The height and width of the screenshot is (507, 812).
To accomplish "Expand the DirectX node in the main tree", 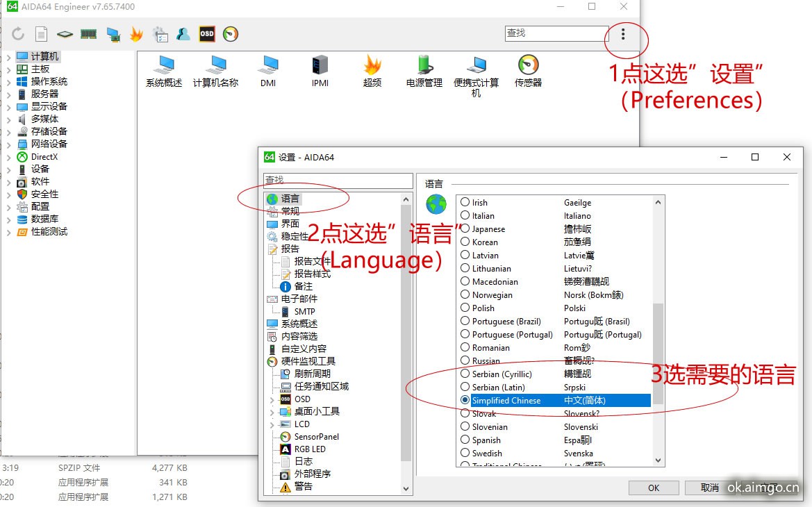I will [x=8, y=157].
